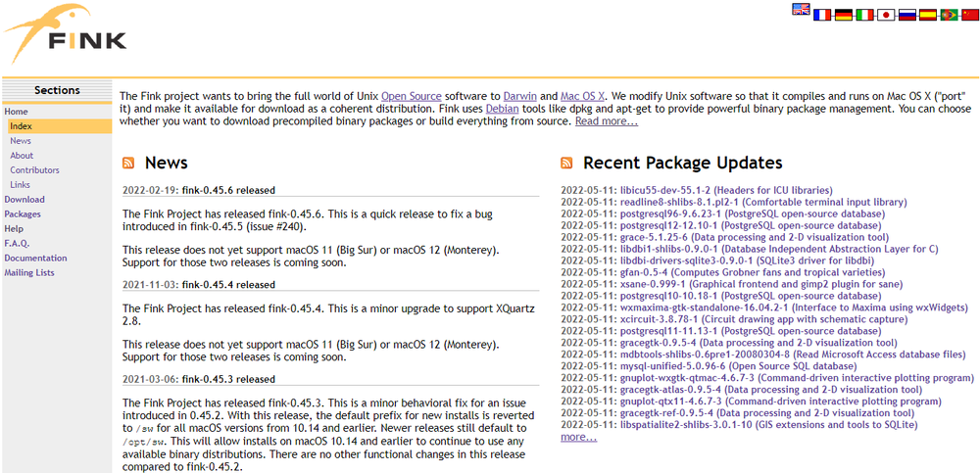Open the mysql-unified-5.0.96-6 package link
980x473 pixels.
738,366
